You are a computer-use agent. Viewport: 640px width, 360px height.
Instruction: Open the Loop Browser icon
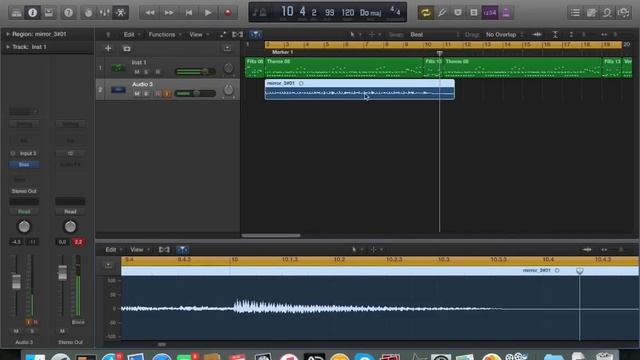pos(607,13)
